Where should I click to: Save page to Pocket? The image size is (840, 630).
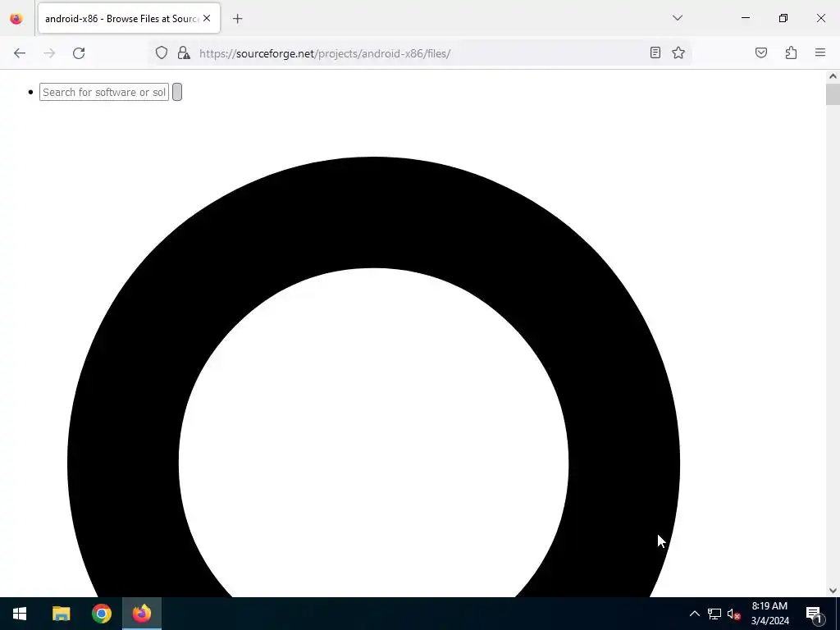click(760, 52)
